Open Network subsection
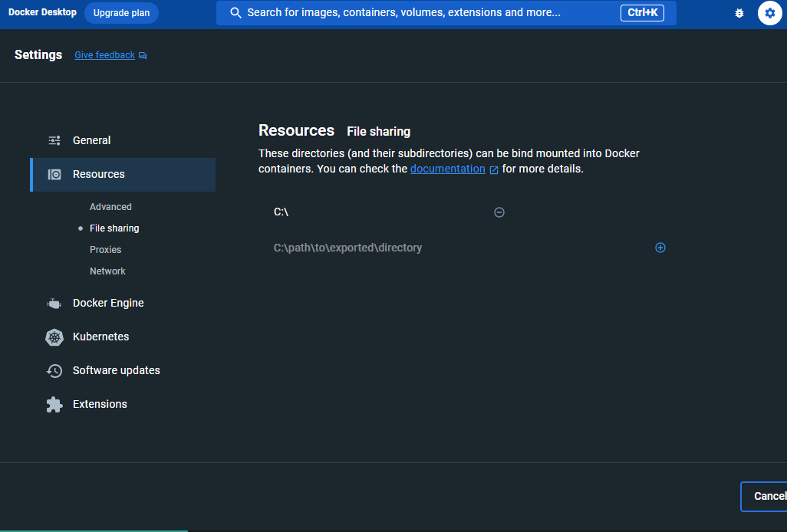Image resolution: width=787 pixels, height=532 pixels. [x=107, y=271]
